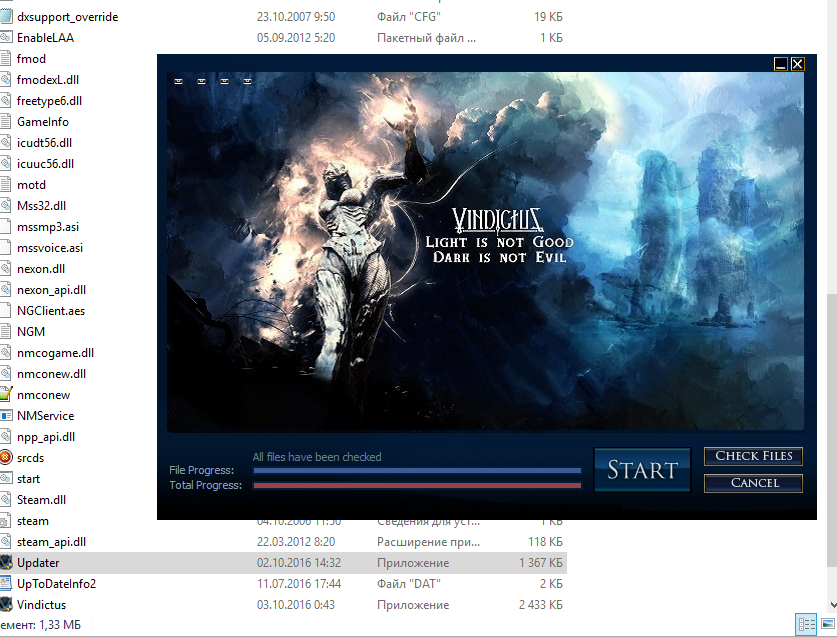Click the Explorer scrollbar down arrow

pos(832,605)
